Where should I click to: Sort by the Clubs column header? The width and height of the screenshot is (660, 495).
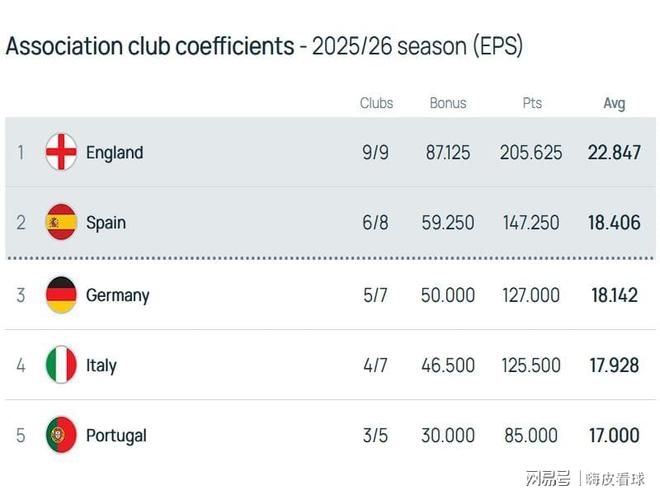[376, 103]
